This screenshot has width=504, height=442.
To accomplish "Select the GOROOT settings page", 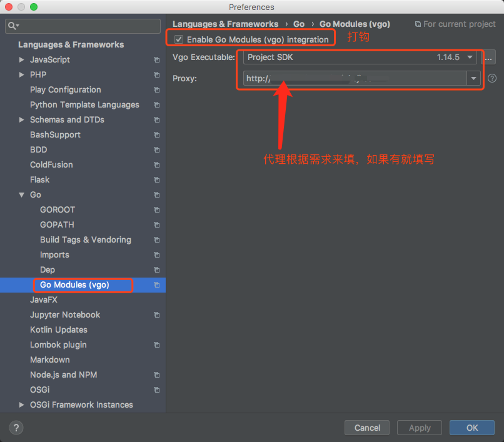I will click(58, 209).
